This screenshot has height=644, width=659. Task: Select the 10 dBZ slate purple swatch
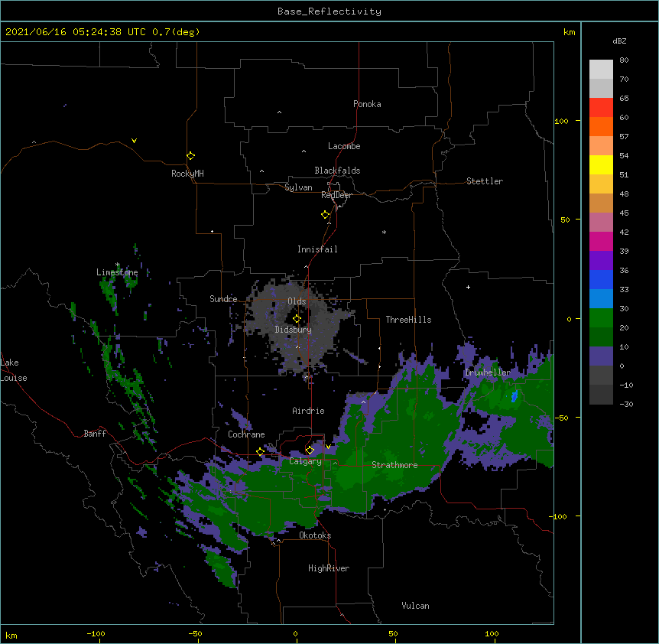[601, 356]
